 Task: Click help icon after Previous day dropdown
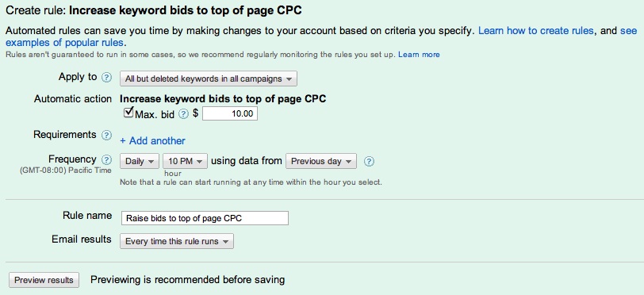point(370,162)
